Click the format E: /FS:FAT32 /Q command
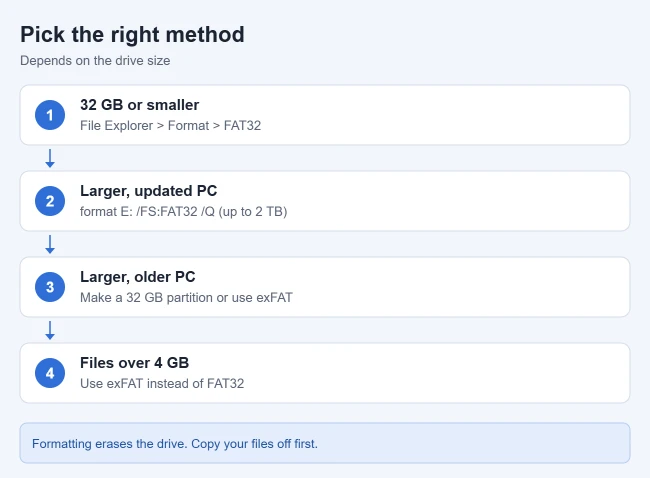 pyautogui.click(x=147, y=211)
